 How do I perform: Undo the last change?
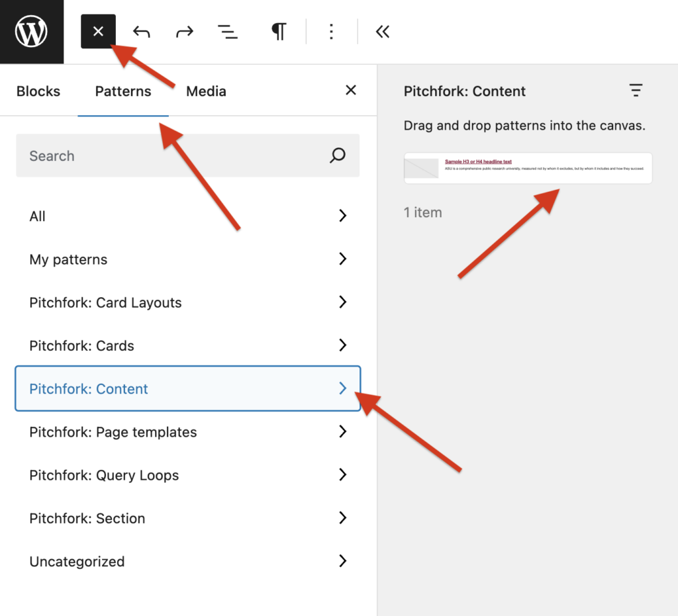click(142, 32)
